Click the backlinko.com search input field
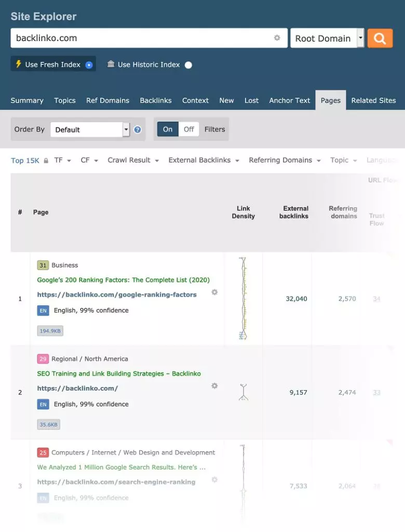Image resolution: width=405 pixels, height=532 pixels. point(140,38)
